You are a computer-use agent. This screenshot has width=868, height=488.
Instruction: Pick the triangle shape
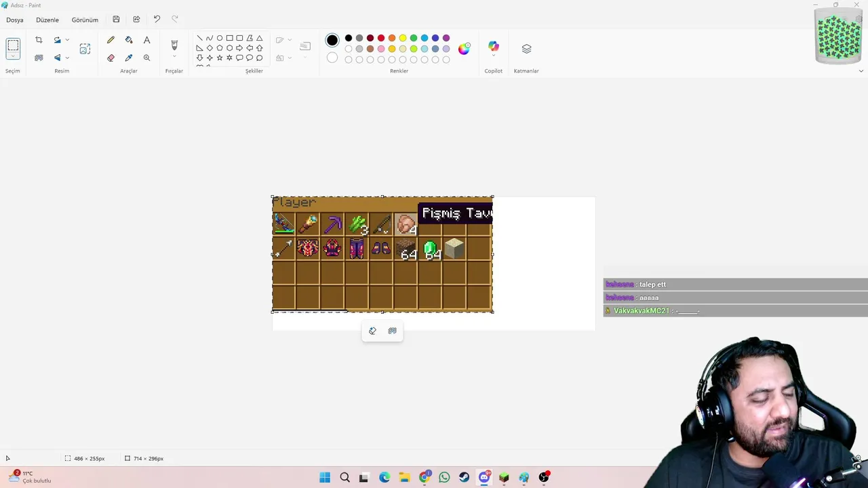coord(259,38)
